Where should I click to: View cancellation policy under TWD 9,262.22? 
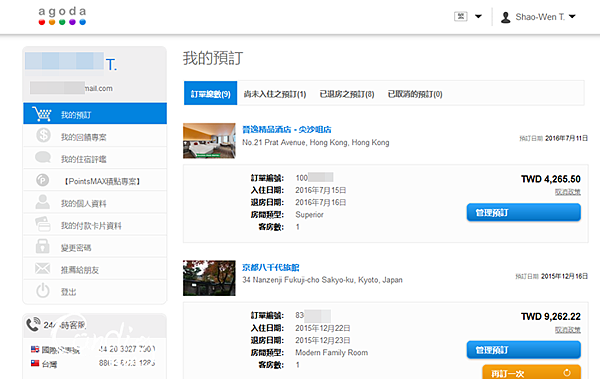568,330
